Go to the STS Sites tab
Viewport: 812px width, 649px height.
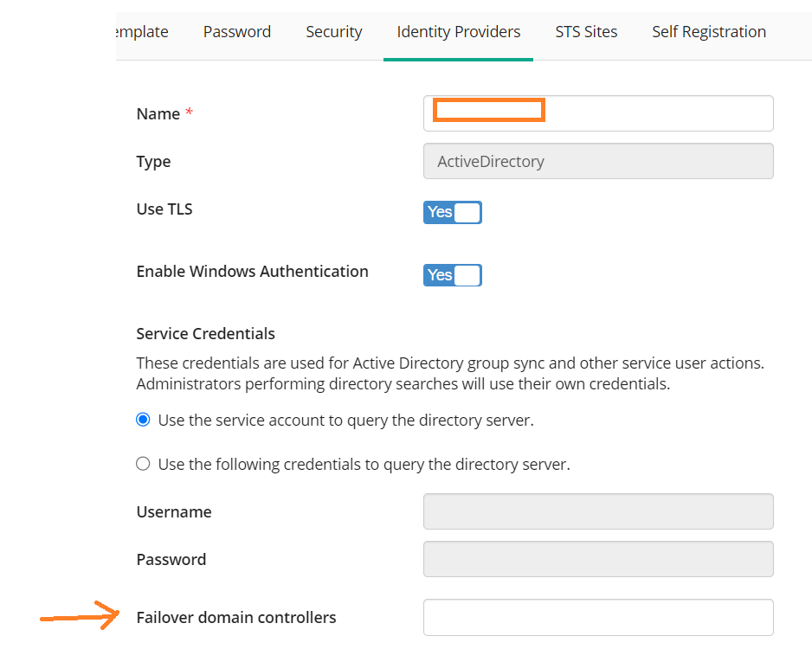586,32
